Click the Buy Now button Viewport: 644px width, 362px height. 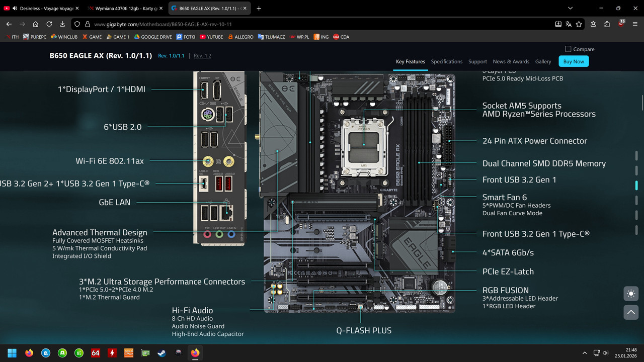pos(574,61)
